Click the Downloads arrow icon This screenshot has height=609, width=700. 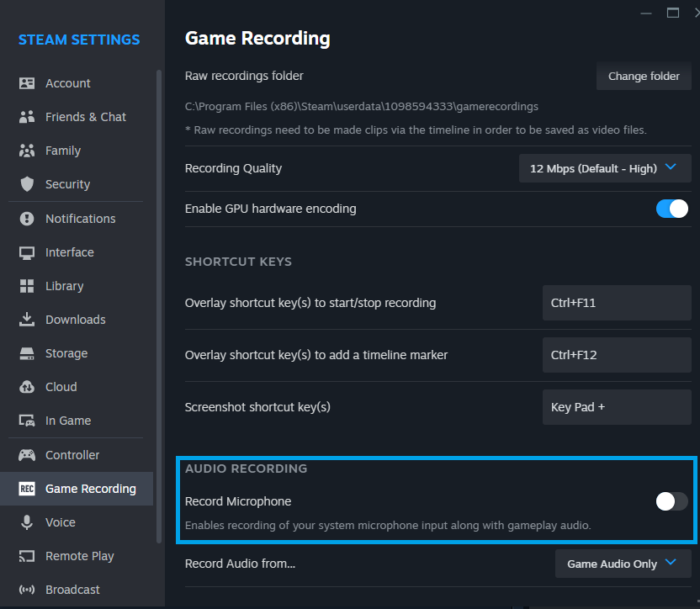coord(27,320)
